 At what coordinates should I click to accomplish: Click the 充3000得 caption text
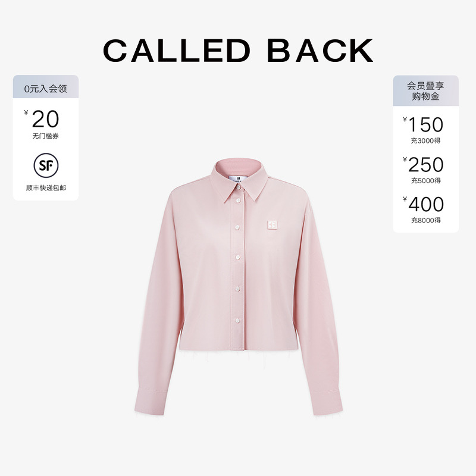pos(425,140)
